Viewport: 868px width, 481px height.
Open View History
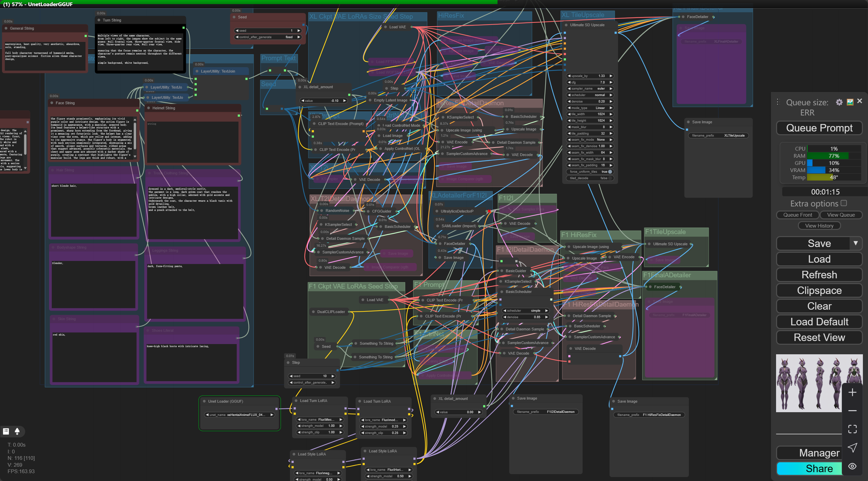(819, 226)
